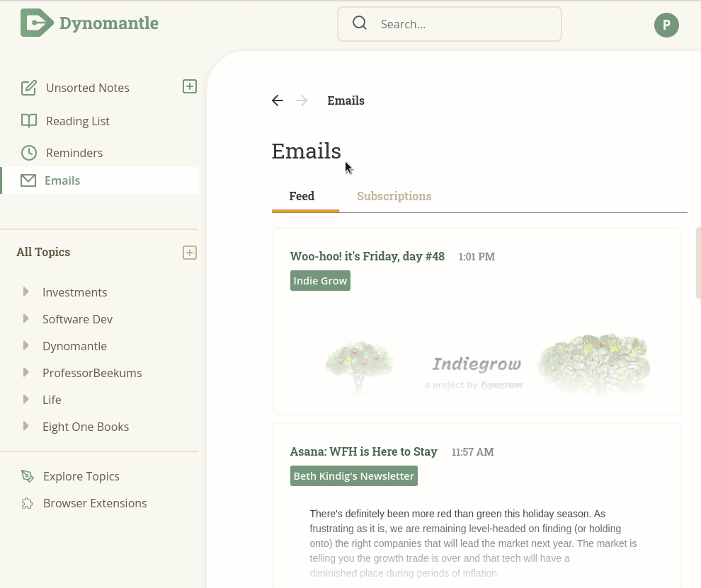
Task: Expand the Software Dev topic
Action: (x=26, y=318)
